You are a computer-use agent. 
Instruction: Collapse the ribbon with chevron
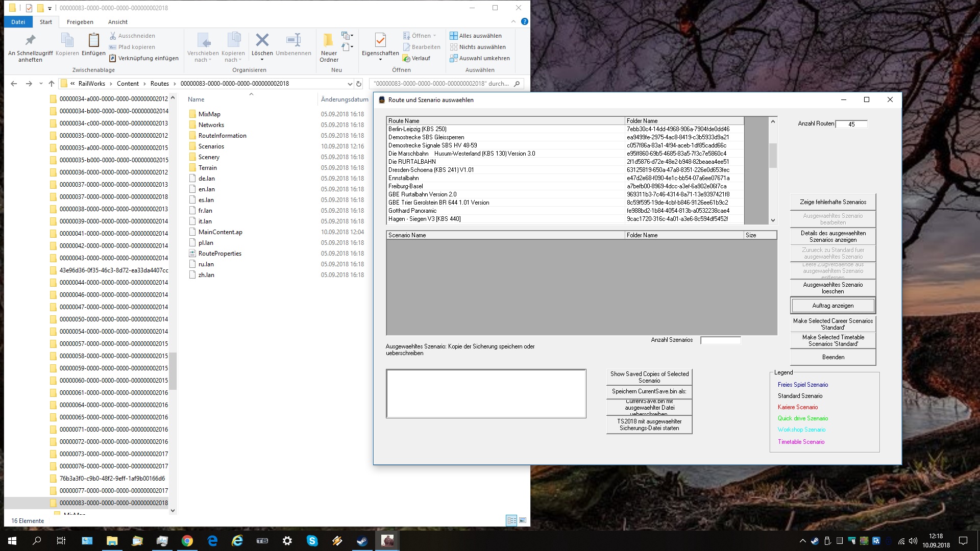(513, 21)
